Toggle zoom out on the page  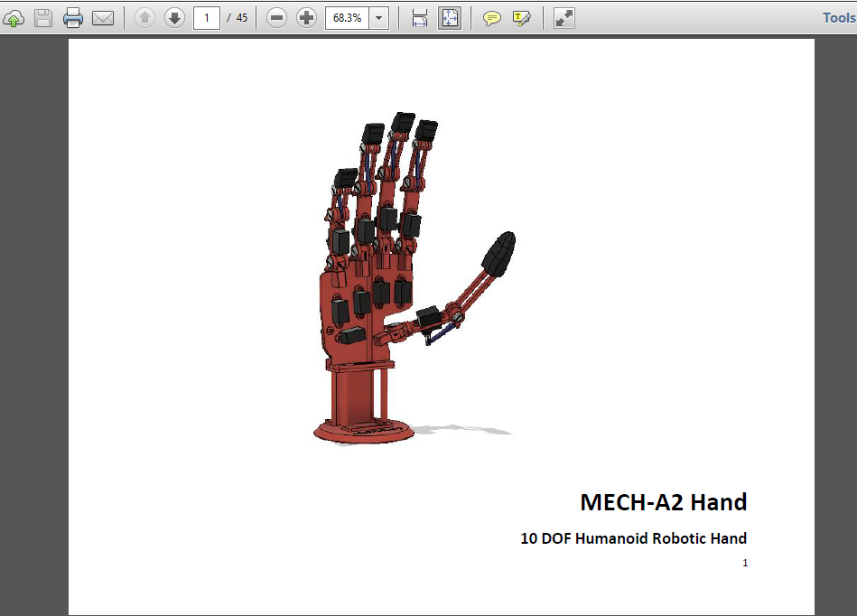pyautogui.click(x=276, y=17)
